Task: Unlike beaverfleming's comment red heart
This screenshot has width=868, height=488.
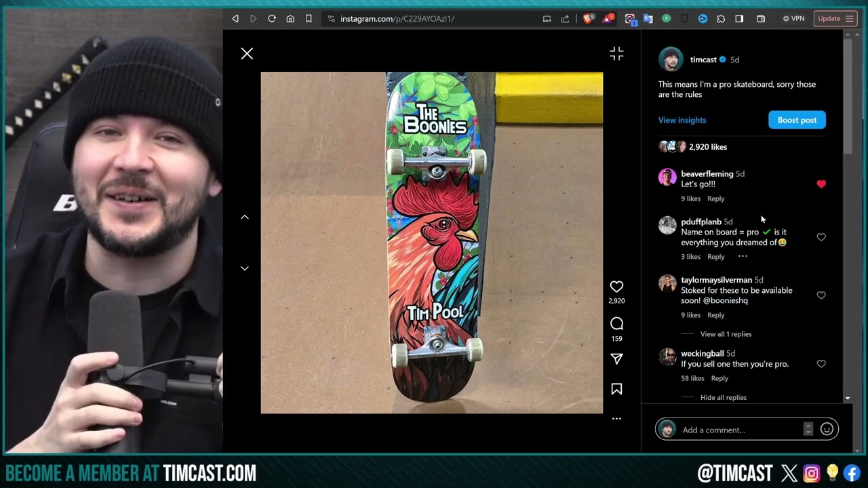Action: pos(821,184)
